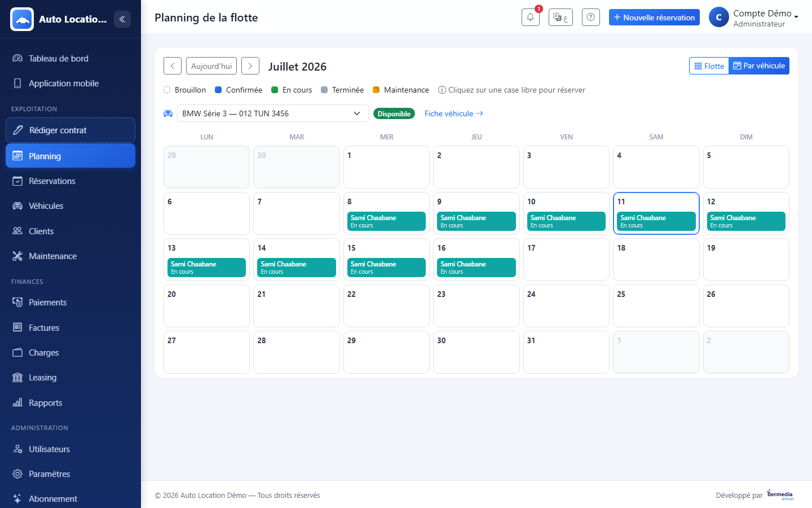The height and width of the screenshot is (508, 812).
Task: Open Sami Chaabane reservation on day 8
Action: point(386,221)
